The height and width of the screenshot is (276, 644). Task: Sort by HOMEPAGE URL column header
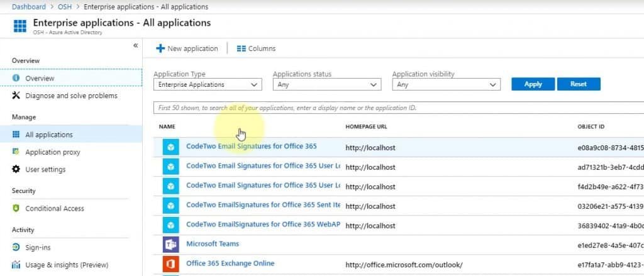(x=367, y=126)
